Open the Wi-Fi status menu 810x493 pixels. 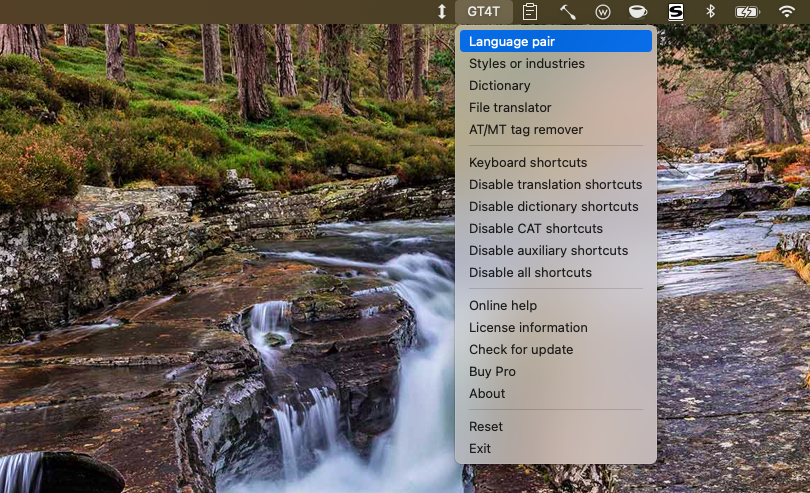tap(787, 12)
